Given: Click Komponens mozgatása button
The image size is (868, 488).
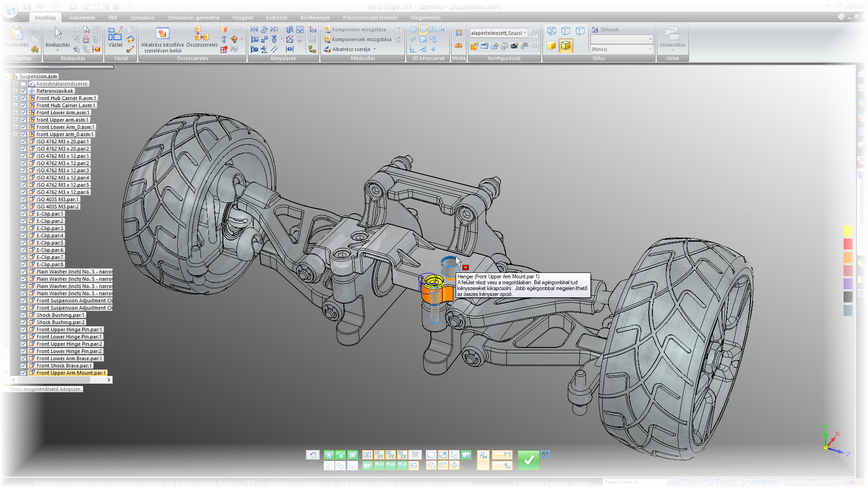Looking at the screenshot, I should [355, 29].
